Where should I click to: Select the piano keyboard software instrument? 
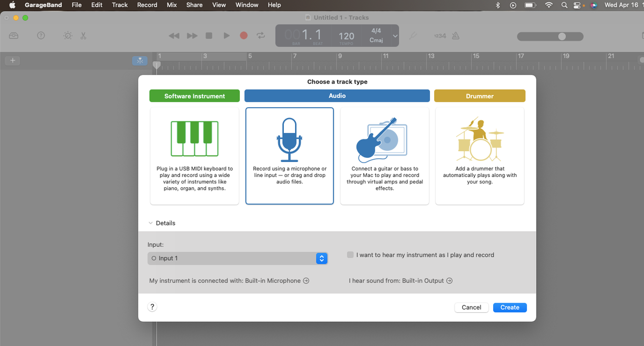(x=194, y=156)
